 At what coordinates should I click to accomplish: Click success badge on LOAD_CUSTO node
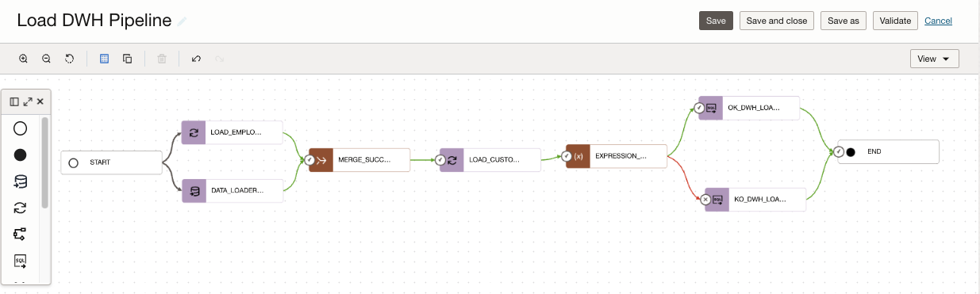coord(440,159)
